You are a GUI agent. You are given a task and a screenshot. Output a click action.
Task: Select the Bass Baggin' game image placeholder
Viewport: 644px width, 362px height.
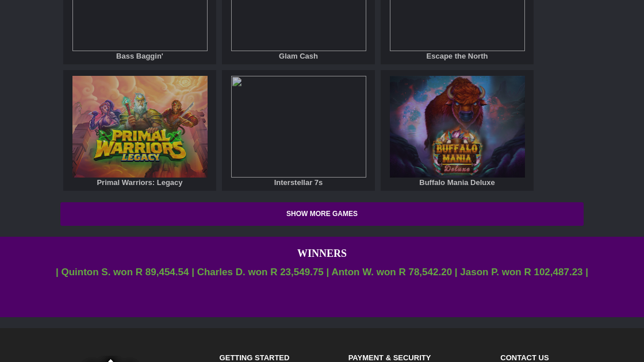click(x=140, y=25)
